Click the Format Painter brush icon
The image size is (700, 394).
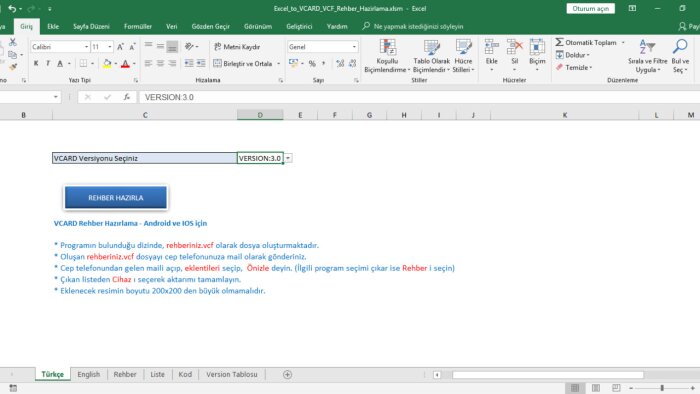click(12, 66)
